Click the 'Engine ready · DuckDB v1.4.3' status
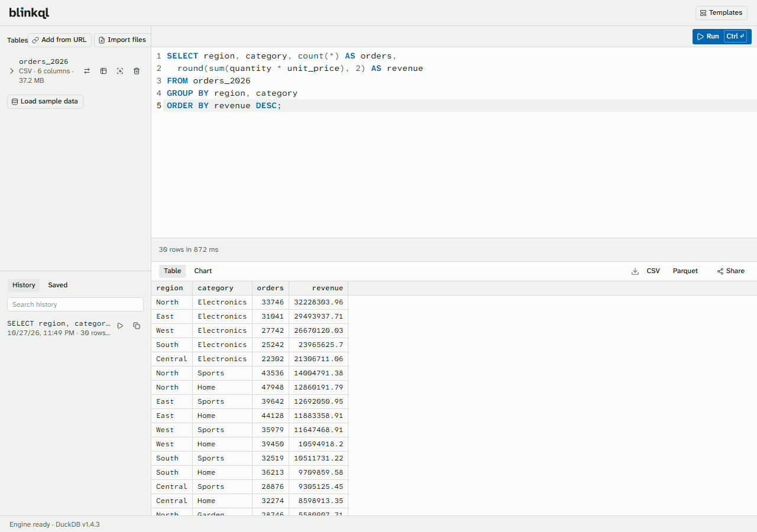 54,524
